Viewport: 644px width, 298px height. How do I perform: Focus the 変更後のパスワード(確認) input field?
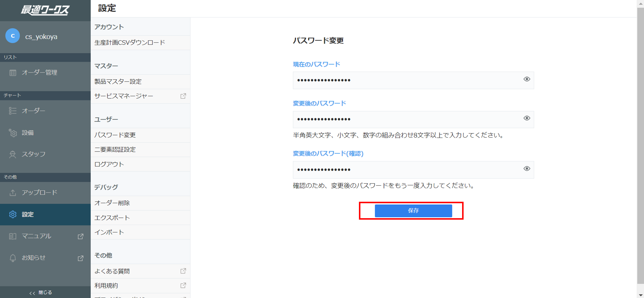pos(413,170)
